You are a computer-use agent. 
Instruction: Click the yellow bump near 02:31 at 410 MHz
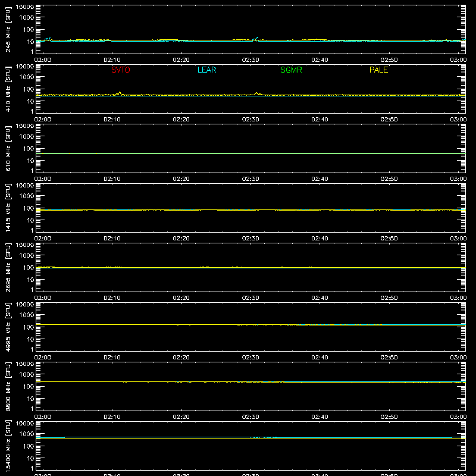tap(256, 93)
